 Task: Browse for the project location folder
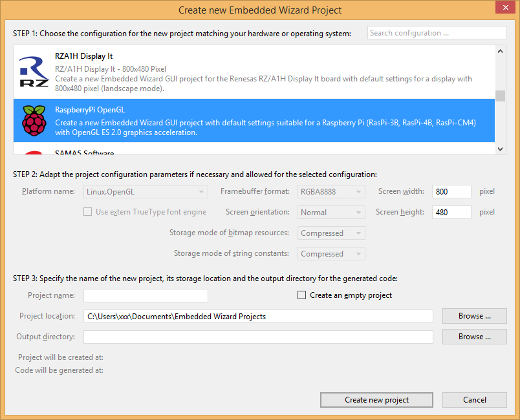pos(474,316)
